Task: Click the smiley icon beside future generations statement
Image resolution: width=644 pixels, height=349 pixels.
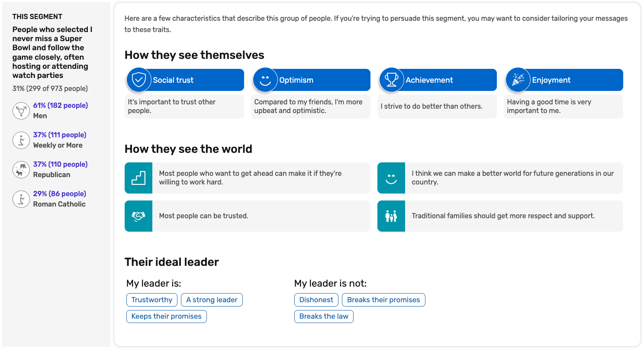Action: 391,178
